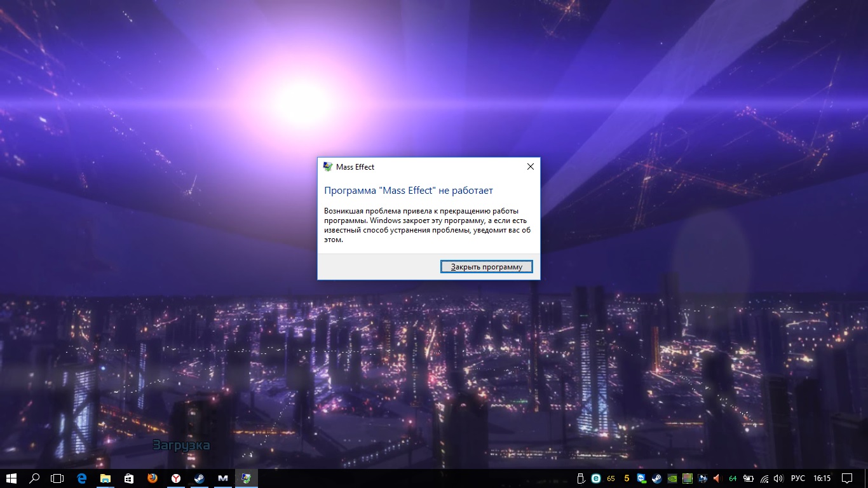The width and height of the screenshot is (868, 488).
Task: Open the clock showing 16:15
Action: (x=822, y=478)
